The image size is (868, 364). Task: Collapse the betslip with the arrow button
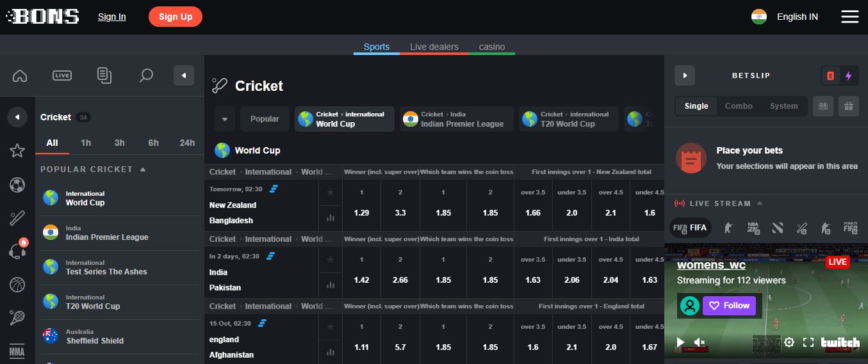pyautogui.click(x=685, y=75)
